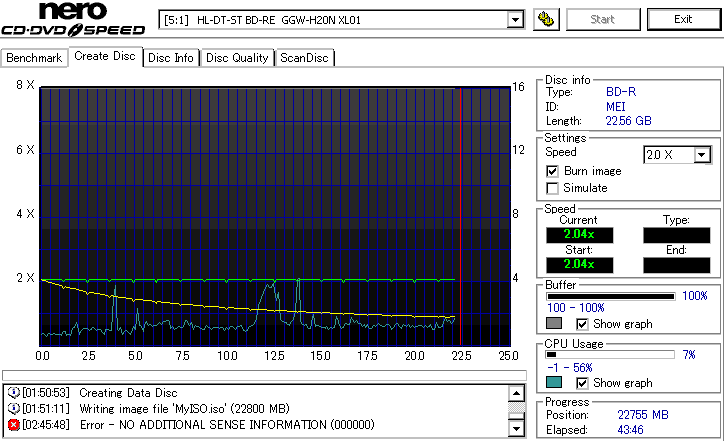Switch to the Disc Quality tab

[x=237, y=58]
